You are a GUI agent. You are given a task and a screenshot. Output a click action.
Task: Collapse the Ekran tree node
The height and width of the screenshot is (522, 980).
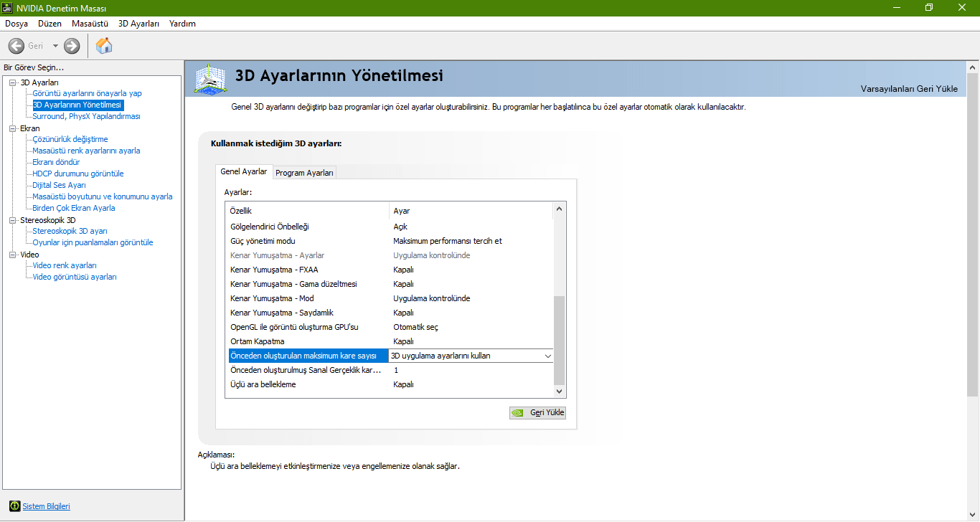point(13,128)
